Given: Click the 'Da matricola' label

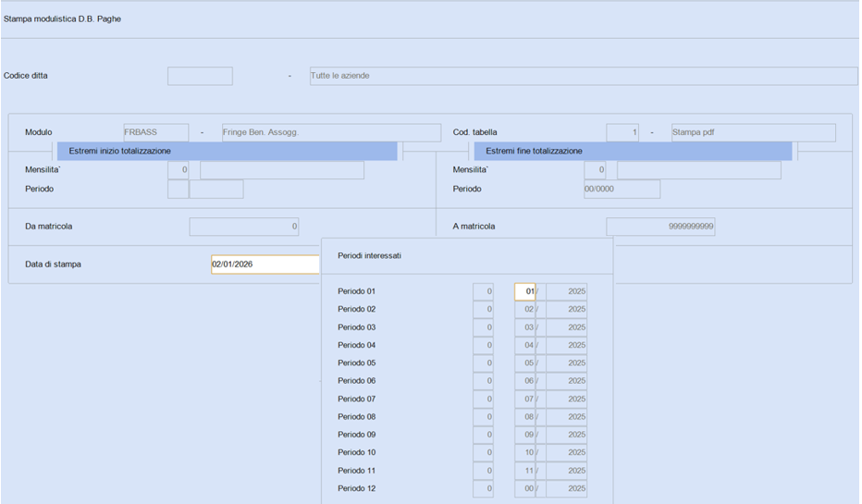Looking at the screenshot, I should 49,227.
